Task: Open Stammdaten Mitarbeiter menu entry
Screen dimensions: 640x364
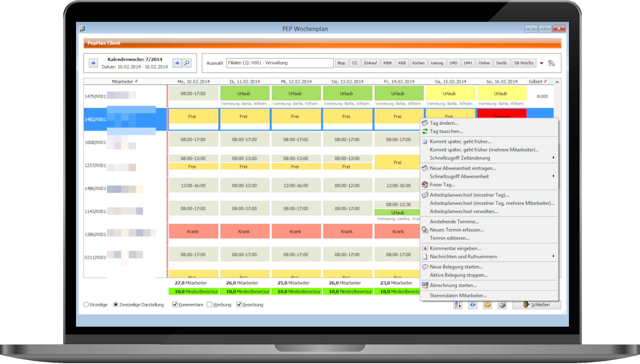Action: coord(490,295)
